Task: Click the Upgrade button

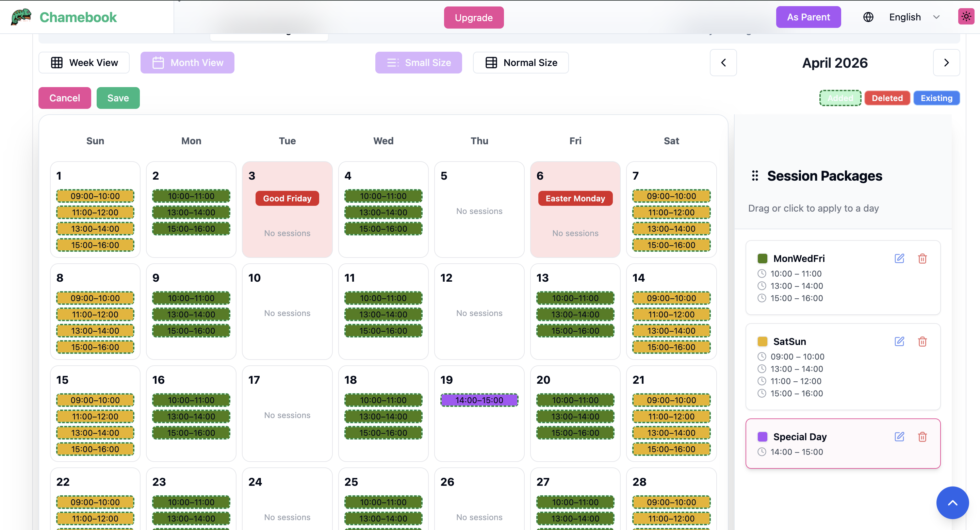Action: (474, 17)
